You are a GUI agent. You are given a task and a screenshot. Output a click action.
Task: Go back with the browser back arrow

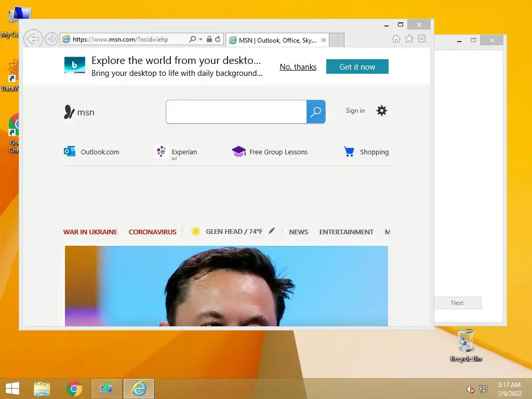click(33, 39)
